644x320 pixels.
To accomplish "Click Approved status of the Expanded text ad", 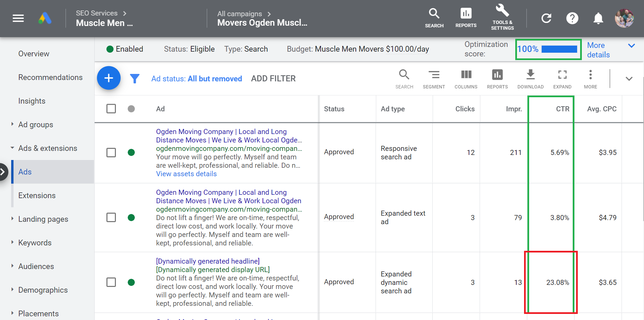I will pyautogui.click(x=339, y=217).
